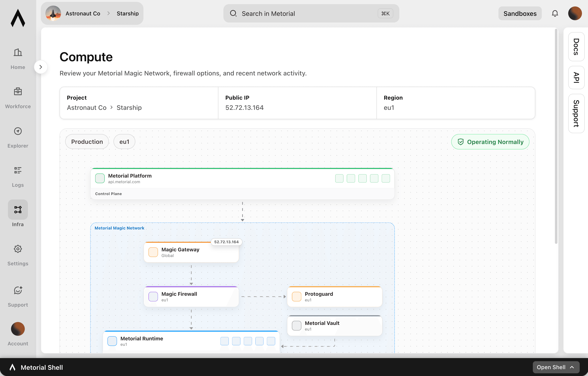Click the Metorial Platform title
The width and height of the screenshot is (588, 376).
click(130, 176)
